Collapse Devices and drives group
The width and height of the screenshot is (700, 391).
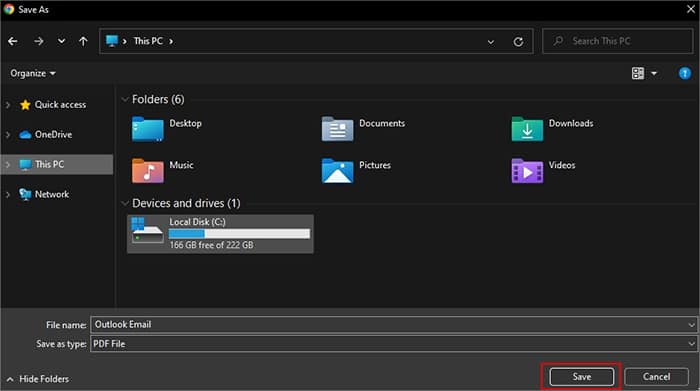tap(125, 204)
